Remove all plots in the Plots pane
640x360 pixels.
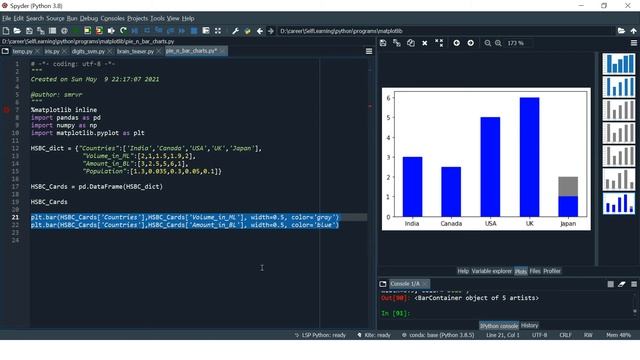coord(439,43)
